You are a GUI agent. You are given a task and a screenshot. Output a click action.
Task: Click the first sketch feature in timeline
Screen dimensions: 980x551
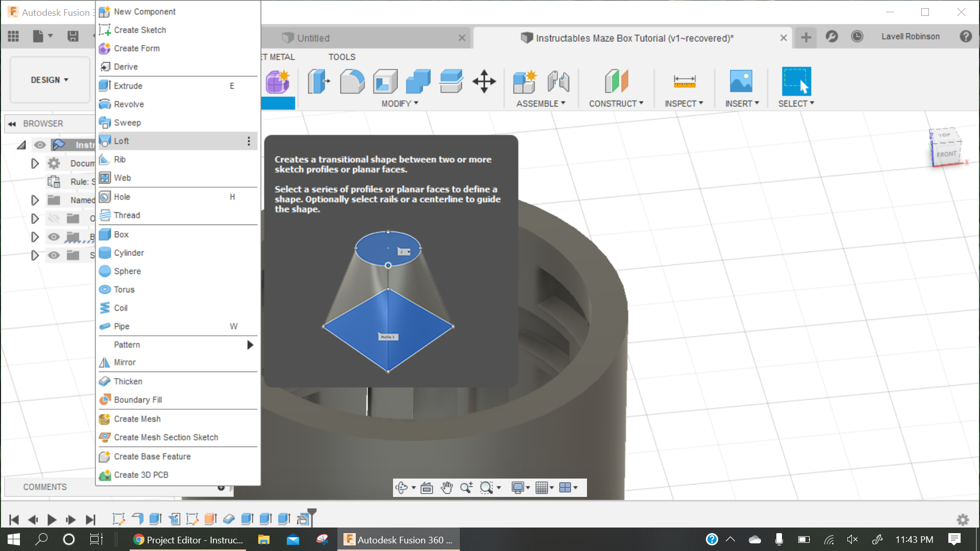tap(118, 519)
